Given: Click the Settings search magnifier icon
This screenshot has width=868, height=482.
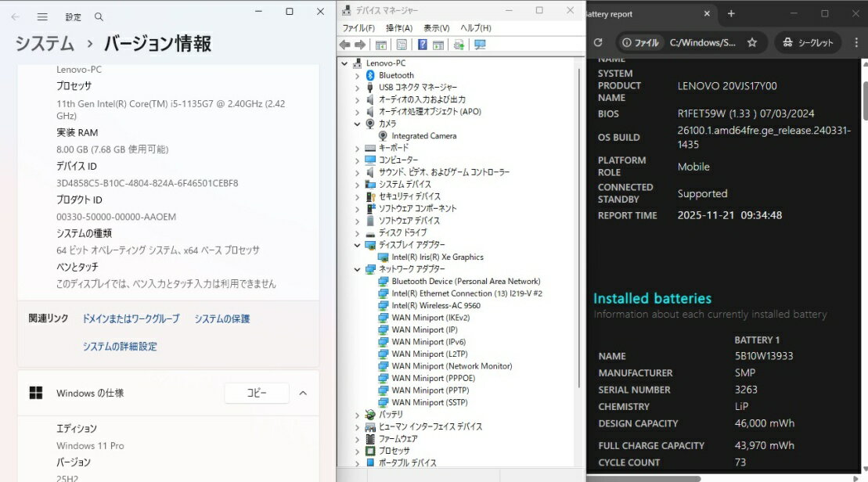Looking at the screenshot, I should pos(99,16).
